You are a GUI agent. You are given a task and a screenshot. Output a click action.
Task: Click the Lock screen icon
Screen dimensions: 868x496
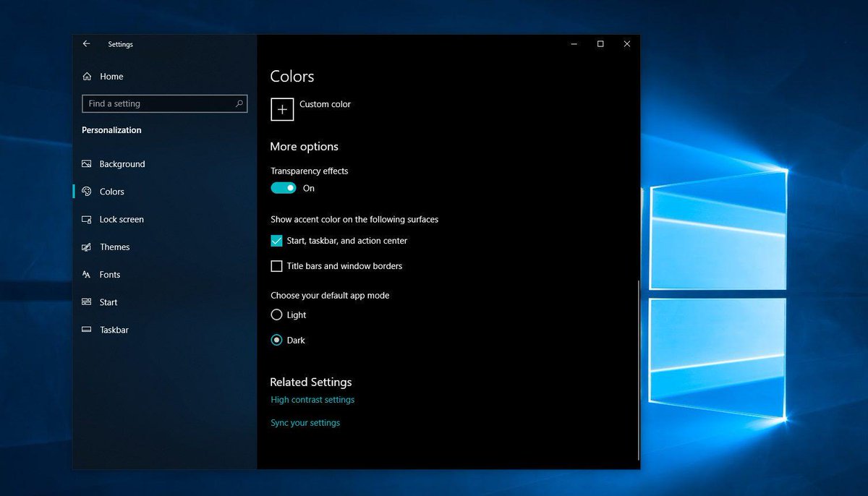(x=87, y=219)
